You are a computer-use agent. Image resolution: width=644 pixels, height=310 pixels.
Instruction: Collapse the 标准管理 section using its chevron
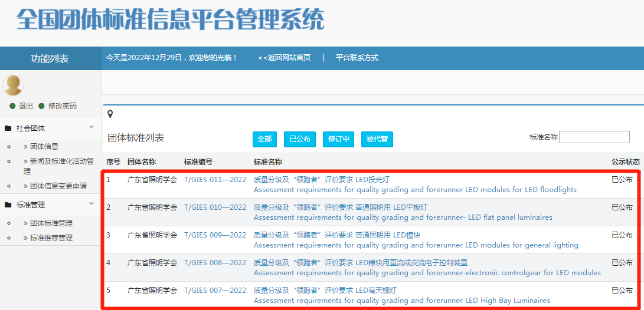[x=91, y=204]
